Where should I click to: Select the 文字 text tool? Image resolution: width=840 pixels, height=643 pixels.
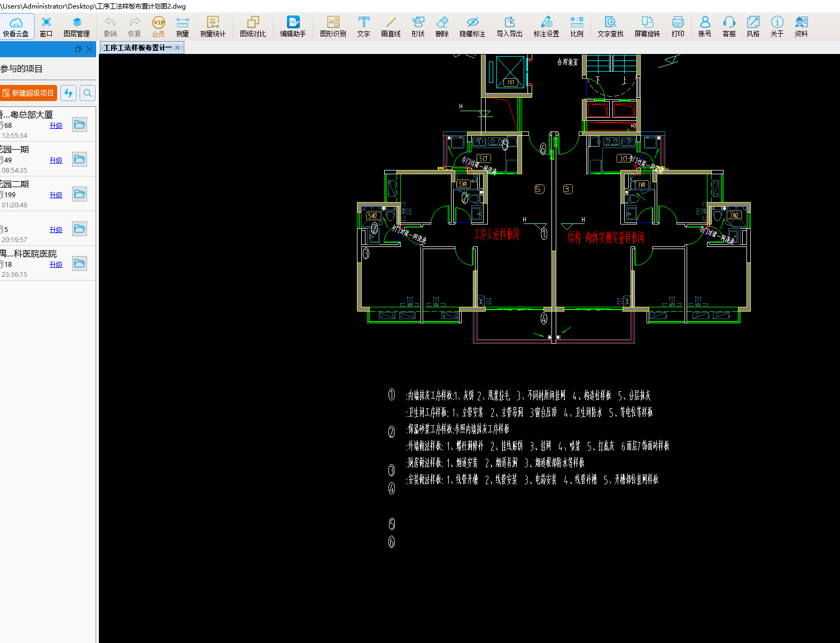[363, 27]
